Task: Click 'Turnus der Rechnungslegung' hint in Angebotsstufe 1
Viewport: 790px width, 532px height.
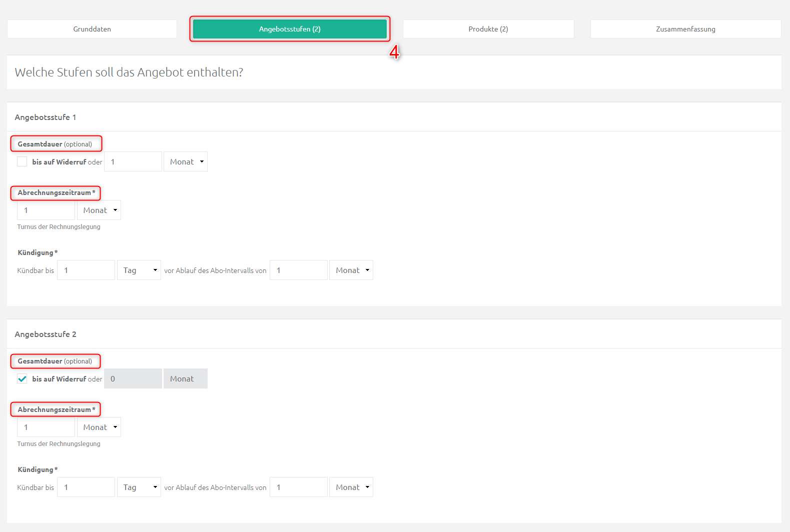Action: (59, 226)
